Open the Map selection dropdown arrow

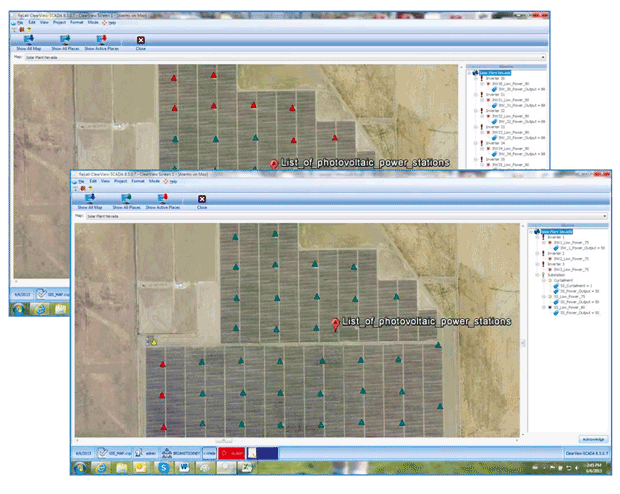pos(605,216)
